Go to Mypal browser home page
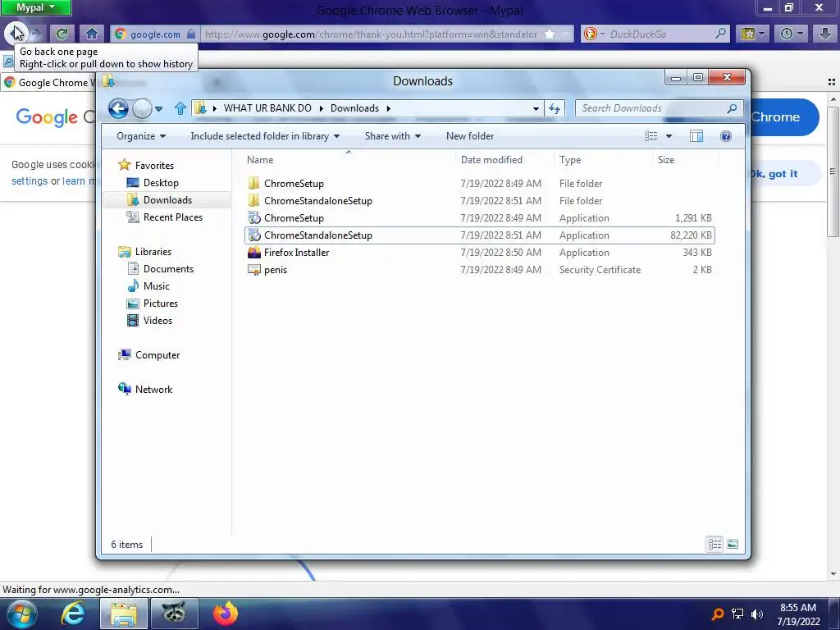 coord(92,34)
